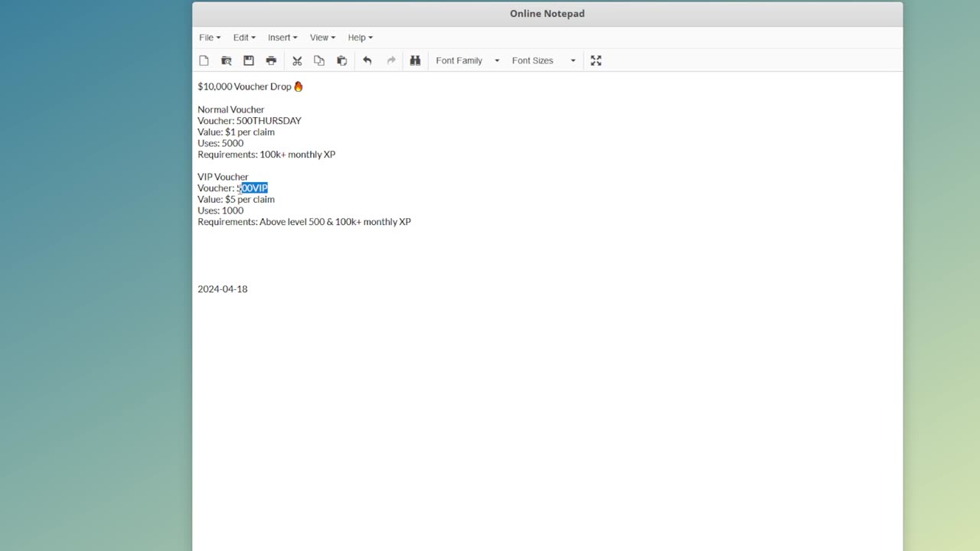Copy the selection using the copy icon
Screen dimensions: 980x551
[x=319, y=60]
